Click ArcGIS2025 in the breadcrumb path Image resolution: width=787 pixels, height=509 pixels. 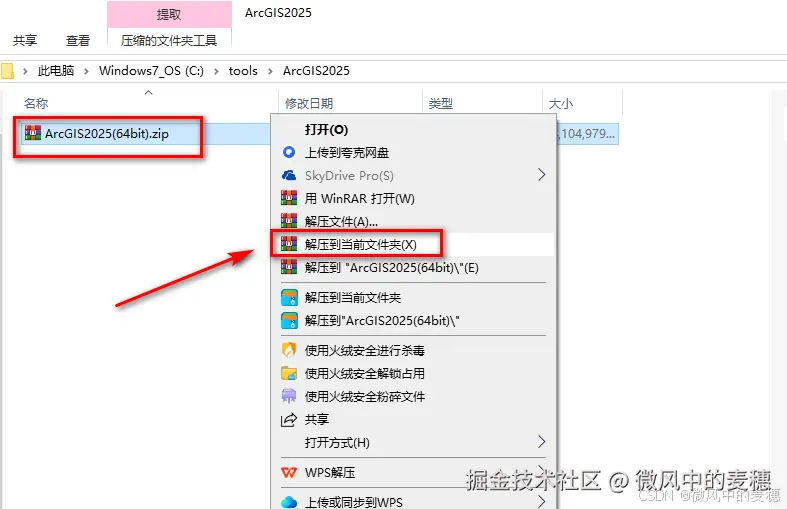tap(316, 71)
